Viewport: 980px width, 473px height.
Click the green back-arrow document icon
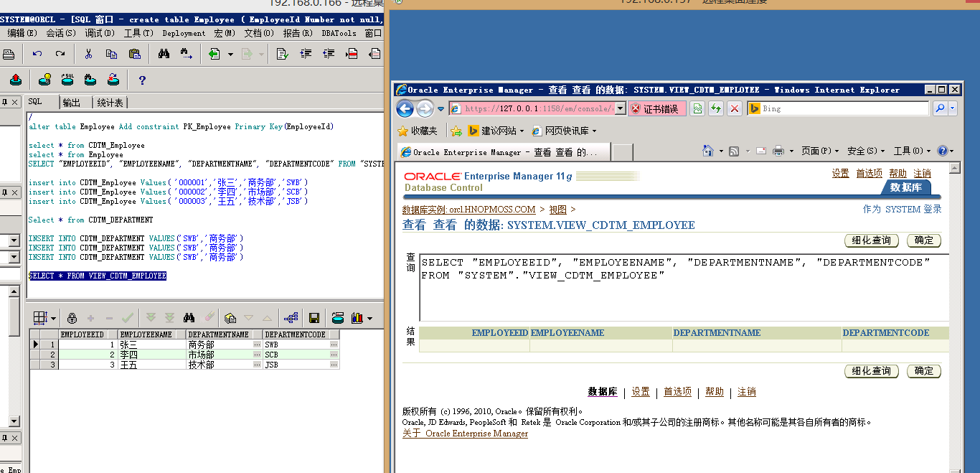click(214, 54)
